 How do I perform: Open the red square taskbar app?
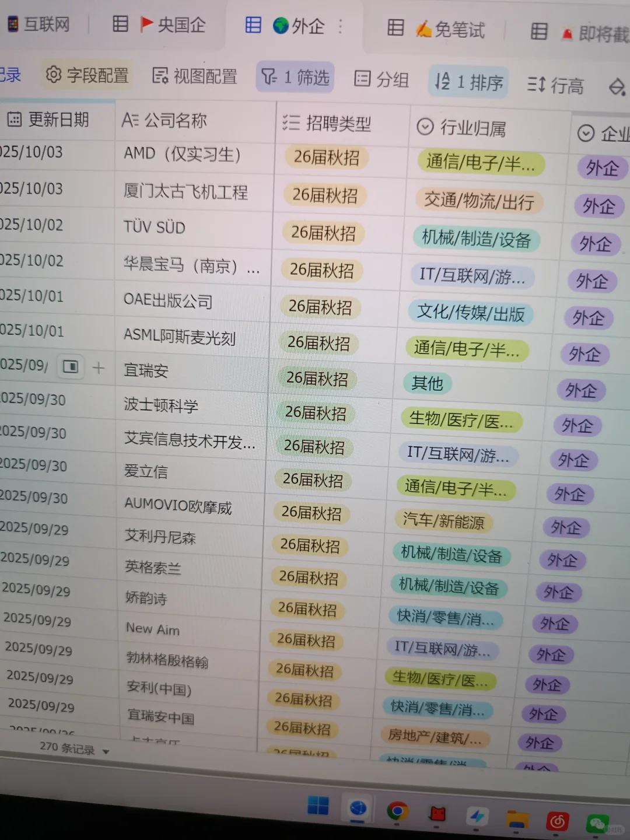tap(437, 814)
